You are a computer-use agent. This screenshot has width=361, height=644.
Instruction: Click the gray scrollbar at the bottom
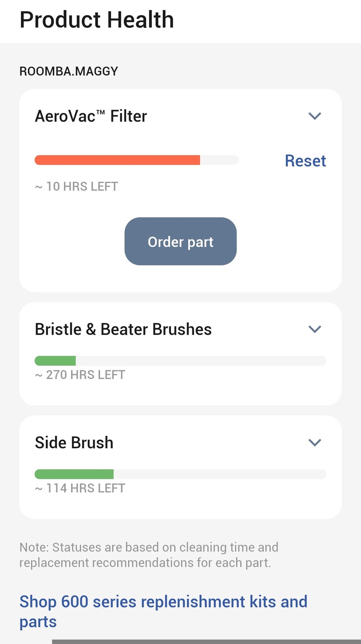coord(206,641)
